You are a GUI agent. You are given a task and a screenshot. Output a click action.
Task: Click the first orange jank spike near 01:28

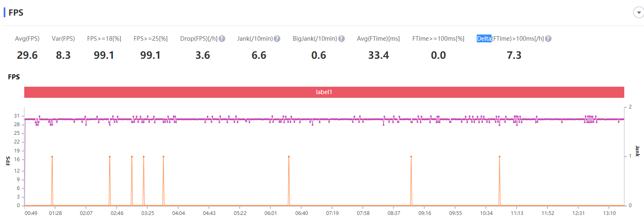[52, 157]
